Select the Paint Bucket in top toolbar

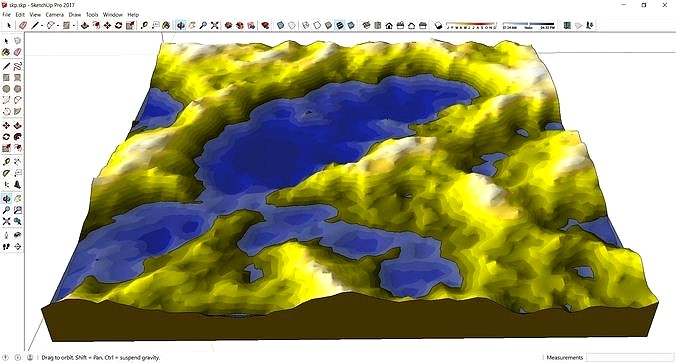[166, 25]
